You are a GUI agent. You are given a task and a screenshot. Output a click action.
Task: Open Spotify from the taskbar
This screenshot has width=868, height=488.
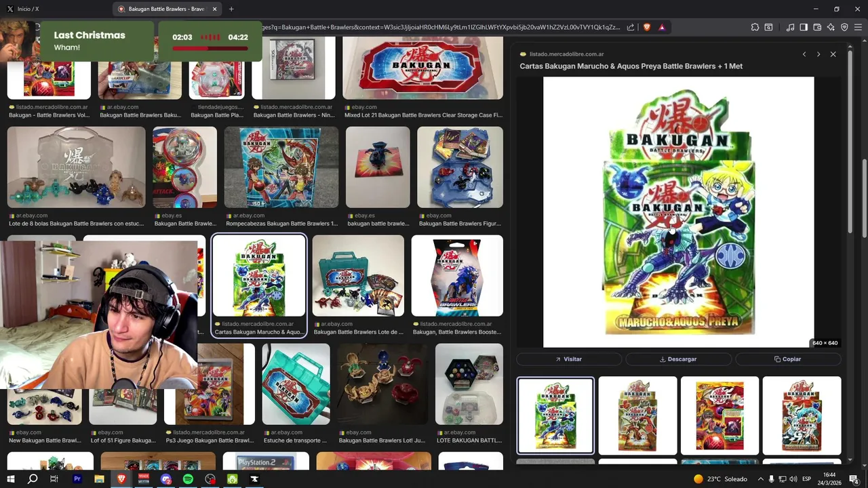coord(188,479)
